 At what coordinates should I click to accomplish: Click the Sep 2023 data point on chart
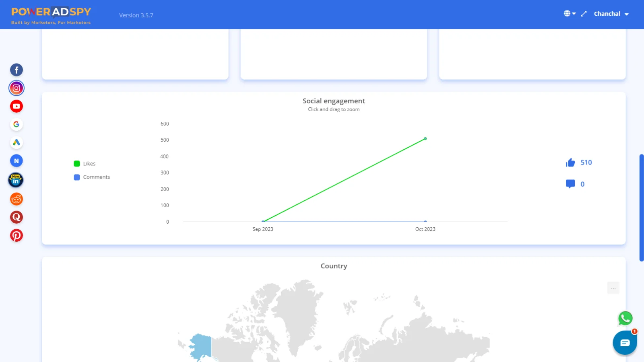coord(263,222)
